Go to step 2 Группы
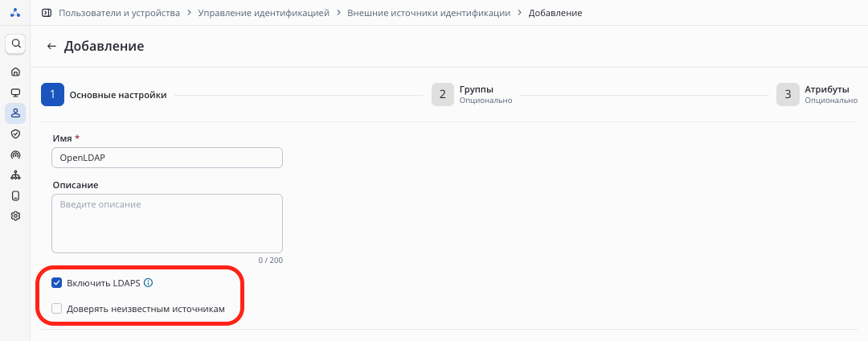Viewport: 868px width, 341px height. pos(442,95)
